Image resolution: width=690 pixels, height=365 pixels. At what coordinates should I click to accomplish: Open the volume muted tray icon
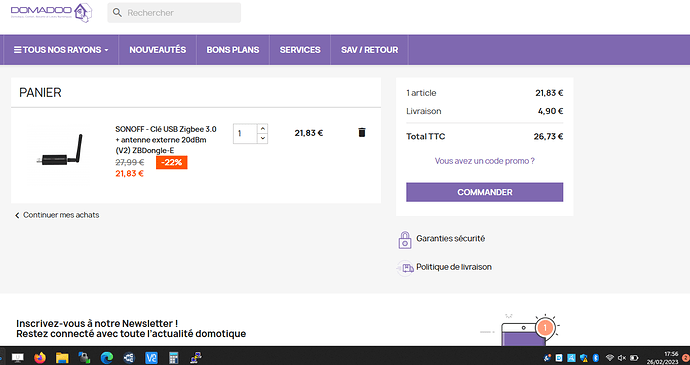(x=622, y=358)
